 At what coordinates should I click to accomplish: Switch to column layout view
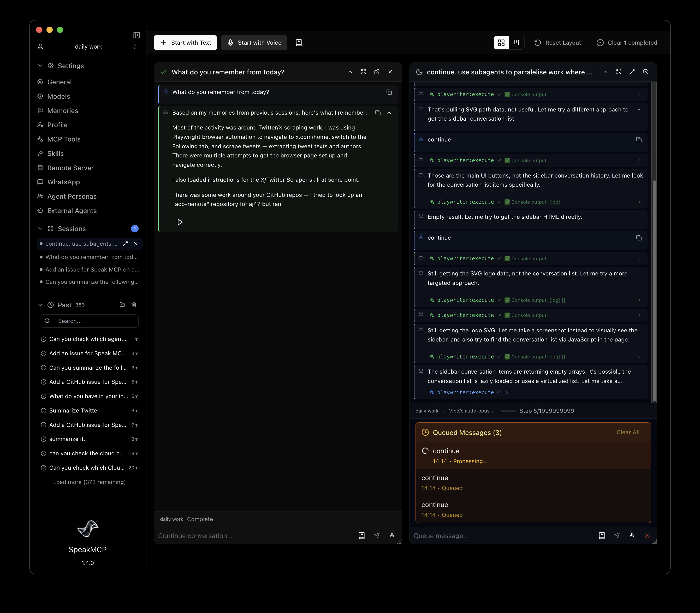pos(516,43)
